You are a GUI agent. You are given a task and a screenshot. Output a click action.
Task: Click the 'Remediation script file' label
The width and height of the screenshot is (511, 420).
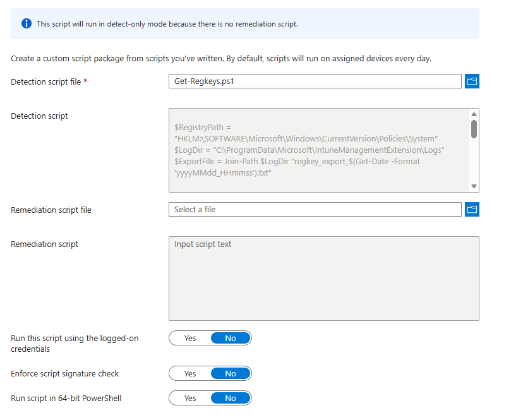[x=51, y=210]
